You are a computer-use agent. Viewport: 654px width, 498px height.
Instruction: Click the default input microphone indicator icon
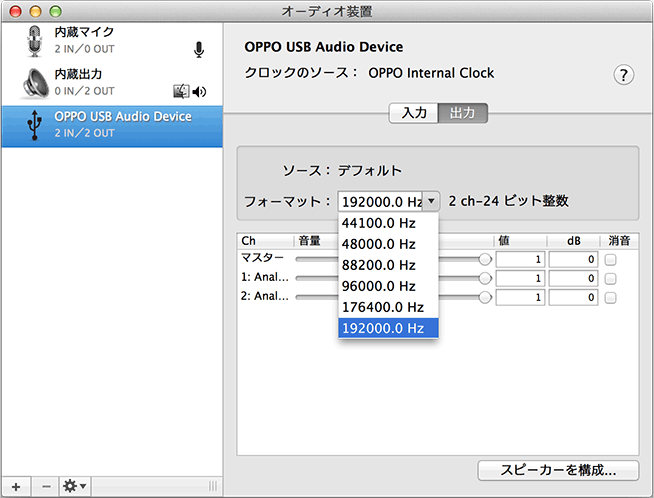(x=199, y=50)
